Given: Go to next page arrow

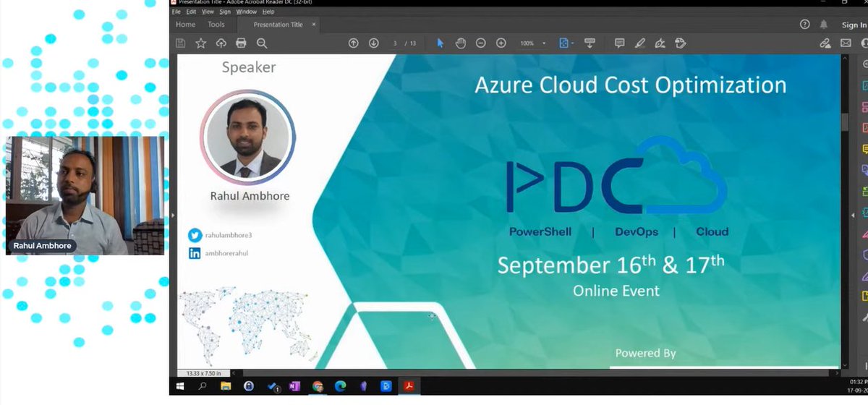Looking at the screenshot, I should 374,43.
